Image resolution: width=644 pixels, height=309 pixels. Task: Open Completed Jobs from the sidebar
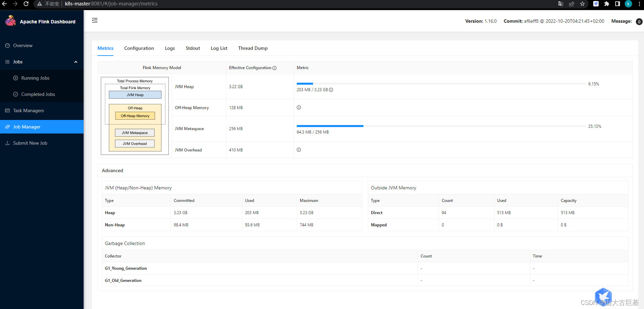point(38,94)
